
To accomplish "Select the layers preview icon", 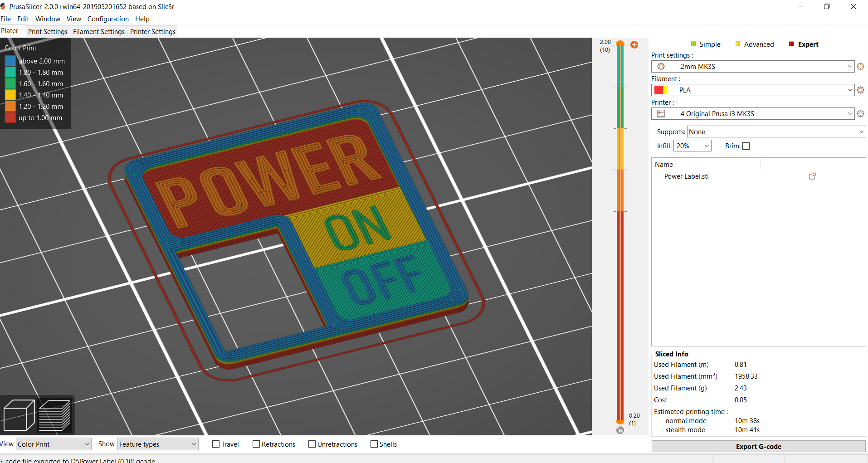I will point(55,414).
